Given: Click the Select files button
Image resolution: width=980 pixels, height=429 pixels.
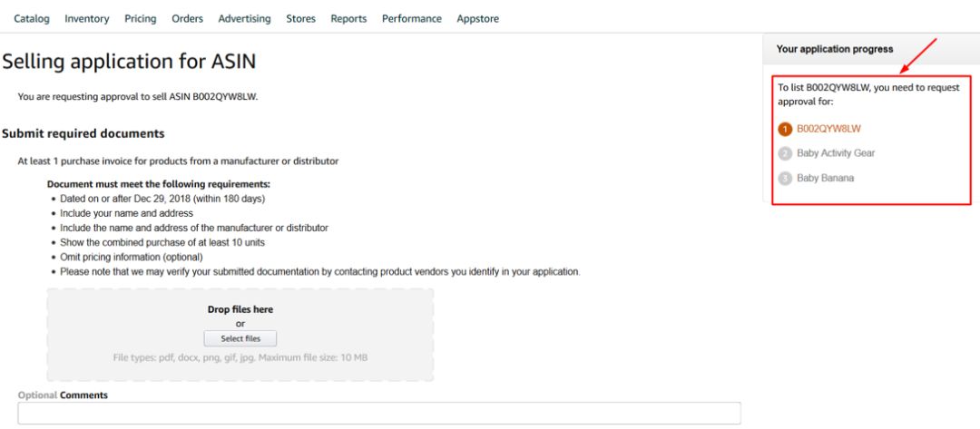Looking at the screenshot, I should 240,338.
